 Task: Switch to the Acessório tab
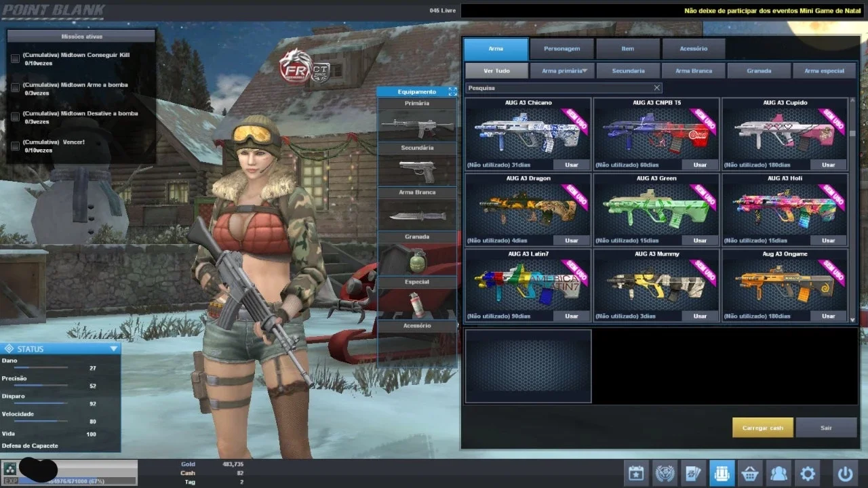(x=694, y=49)
